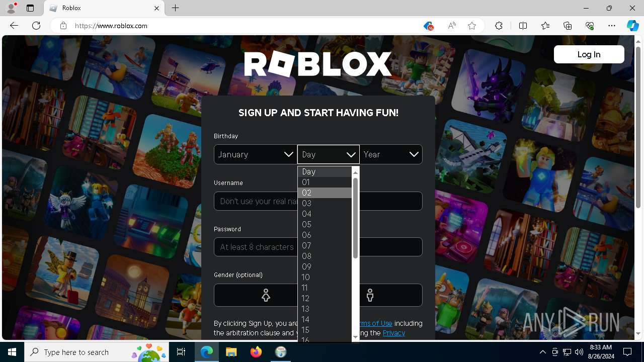Open the Privacy link
Viewport: 644px width, 362px height.
click(393, 333)
